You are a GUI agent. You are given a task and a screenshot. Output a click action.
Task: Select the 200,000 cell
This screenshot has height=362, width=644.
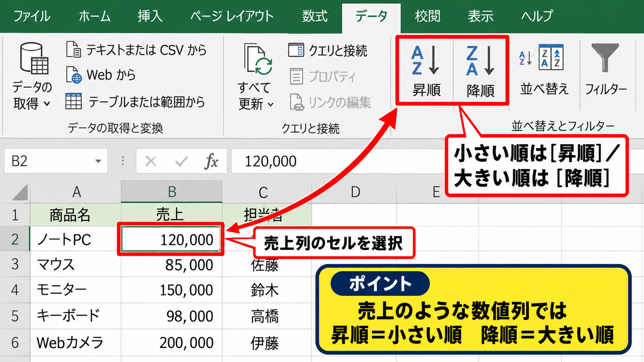(x=172, y=342)
